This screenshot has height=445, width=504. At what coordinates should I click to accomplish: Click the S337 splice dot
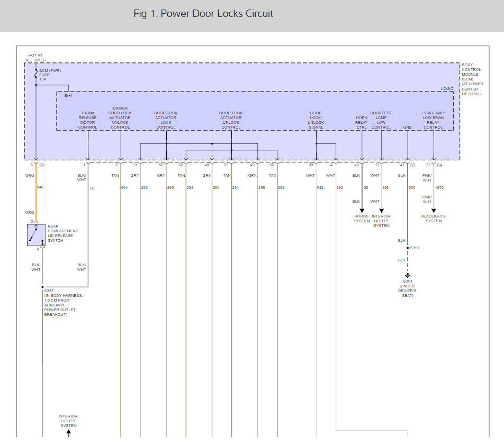point(42,287)
